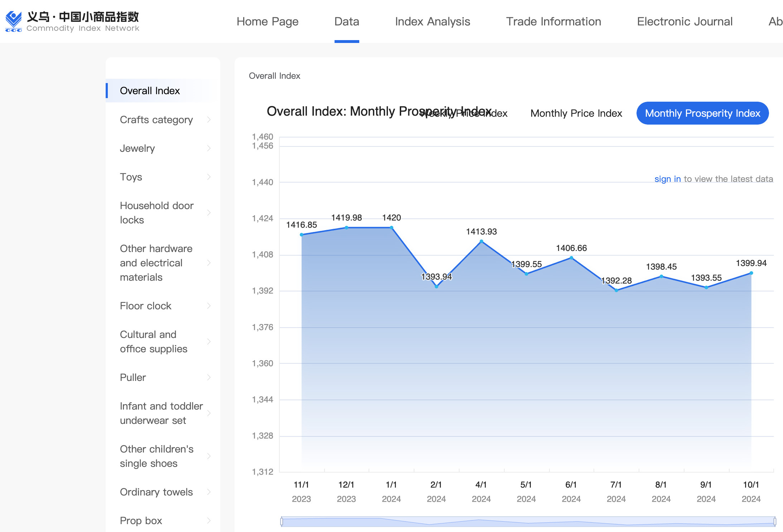Click the 1416.85 data point for 11/1 2023

pyautogui.click(x=302, y=234)
